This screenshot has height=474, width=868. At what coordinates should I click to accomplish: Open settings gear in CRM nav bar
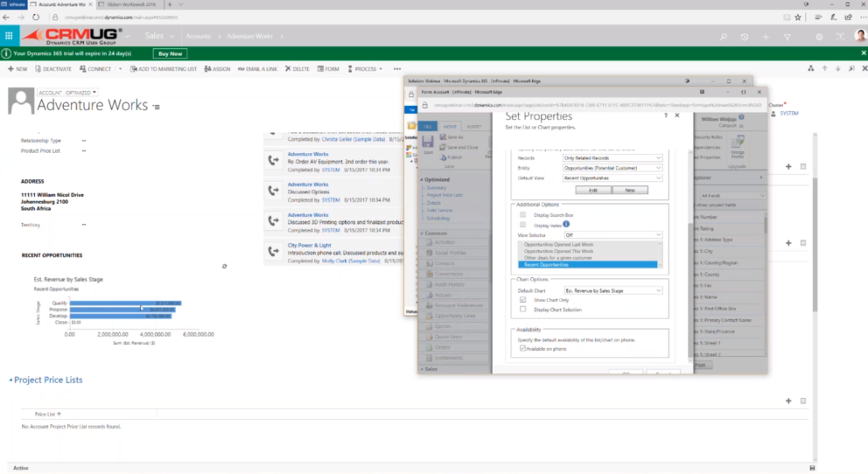point(819,37)
